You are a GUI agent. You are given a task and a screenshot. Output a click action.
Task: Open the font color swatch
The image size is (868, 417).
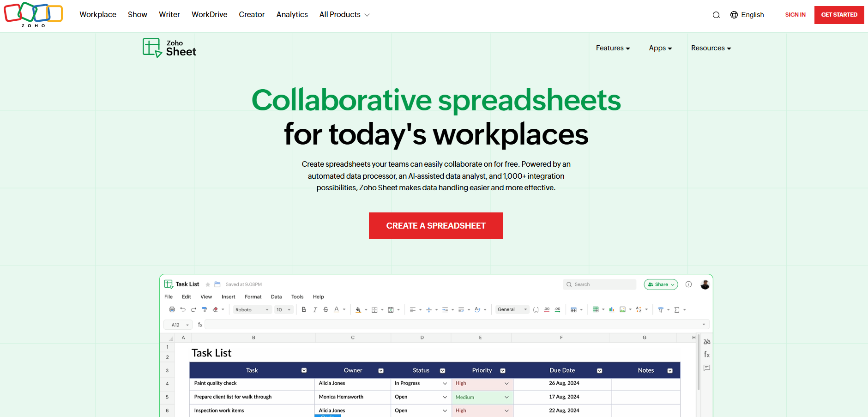pos(337,309)
